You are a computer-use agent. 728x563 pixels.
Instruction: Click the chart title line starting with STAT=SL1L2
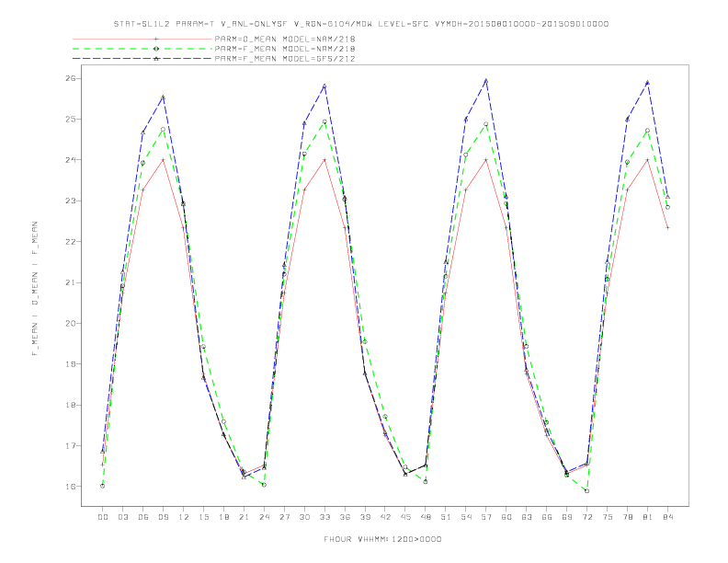(360, 24)
